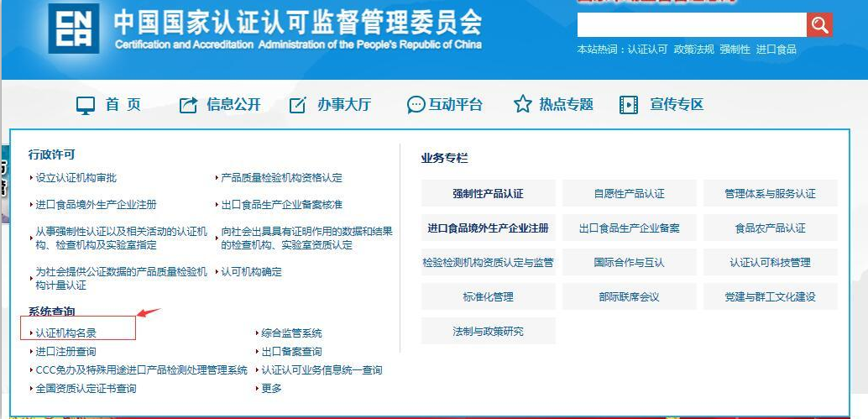
Task: Open CCC免办及特殊用途进口产品 system link
Action: pos(142,369)
